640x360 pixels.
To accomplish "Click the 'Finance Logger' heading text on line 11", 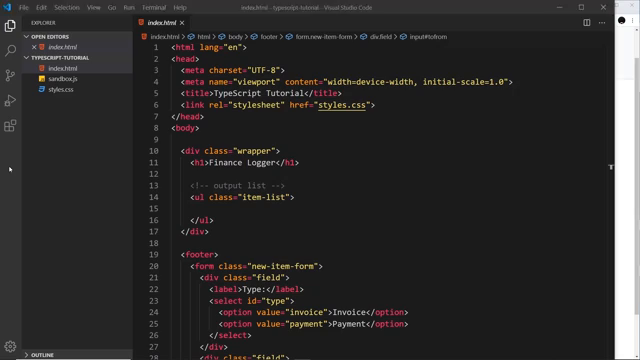I will pos(242,163).
